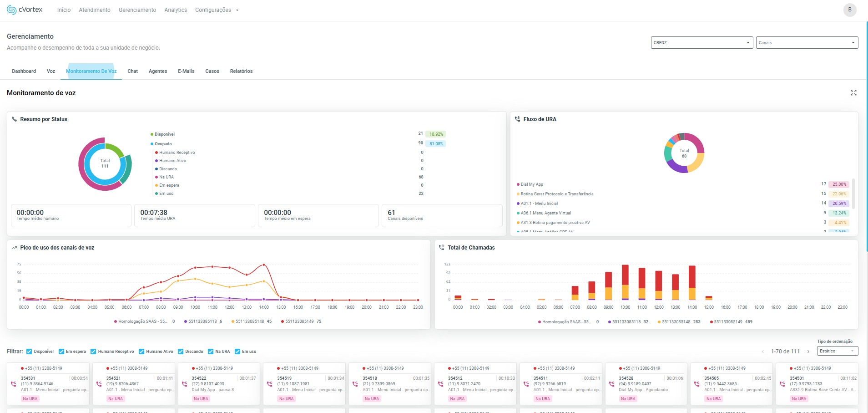Open the Atendimento menu item
Image resolution: width=868 pixels, height=413 pixels.
click(x=95, y=10)
